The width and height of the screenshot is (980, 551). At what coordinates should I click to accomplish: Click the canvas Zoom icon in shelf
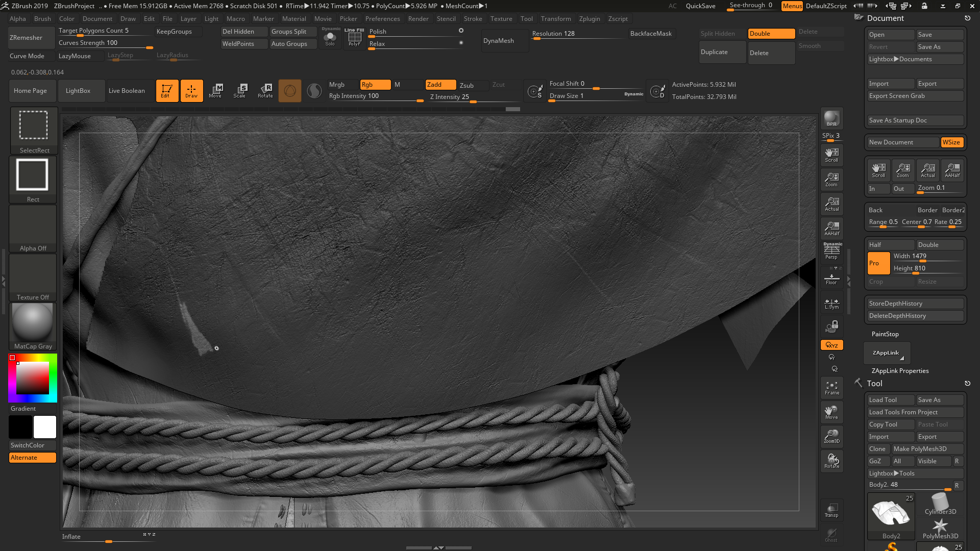[x=831, y=180]
